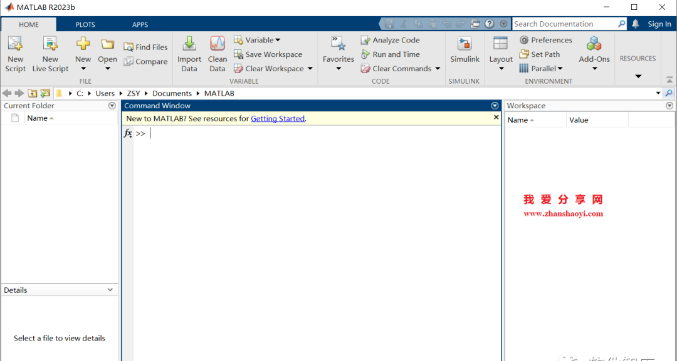
Task: Collapse the toolstrip using minimize arrow
Action: (x=669, y=80)
